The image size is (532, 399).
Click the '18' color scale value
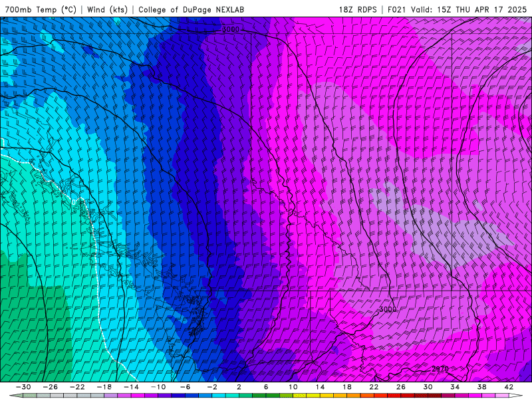(346, 387)
